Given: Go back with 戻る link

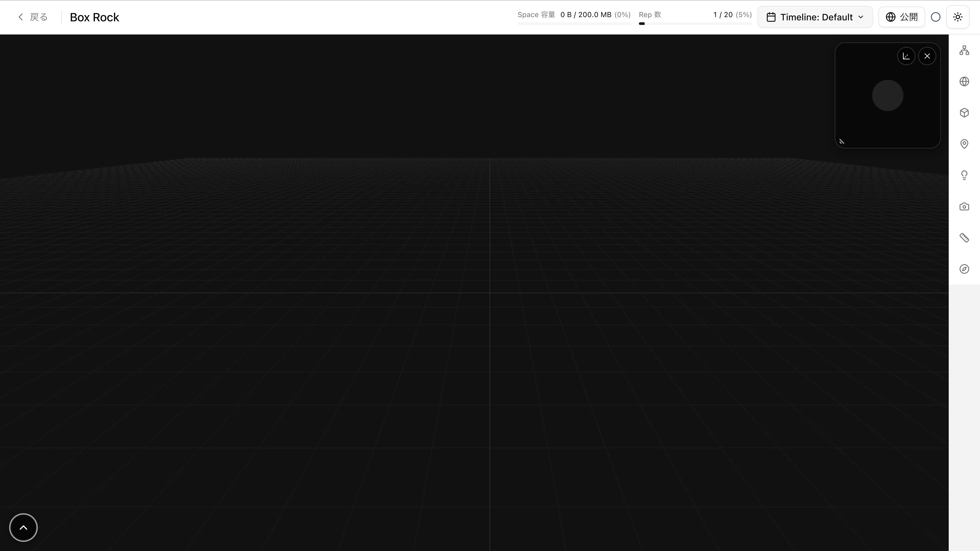Looking at the screenshot, I should pos(33,17).
